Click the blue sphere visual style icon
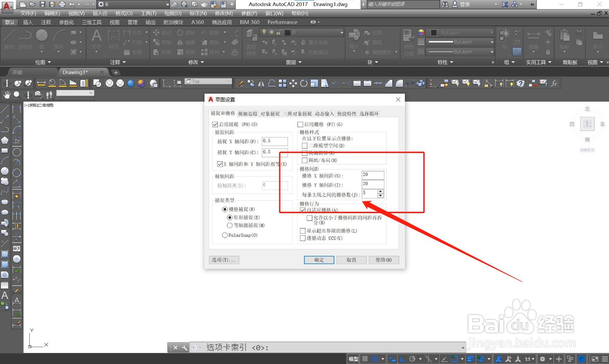 tap(131, 83)
